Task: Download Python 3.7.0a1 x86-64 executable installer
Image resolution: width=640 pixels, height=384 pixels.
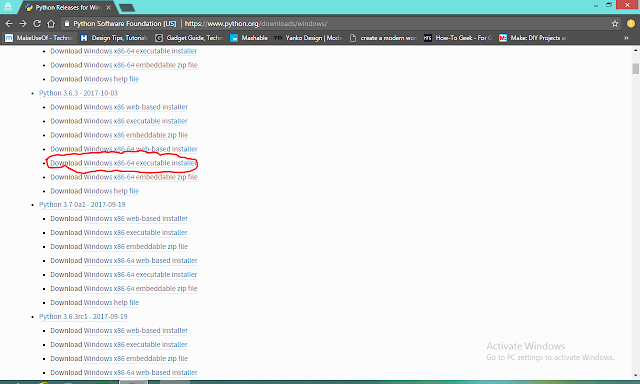Action: (140, 274)
